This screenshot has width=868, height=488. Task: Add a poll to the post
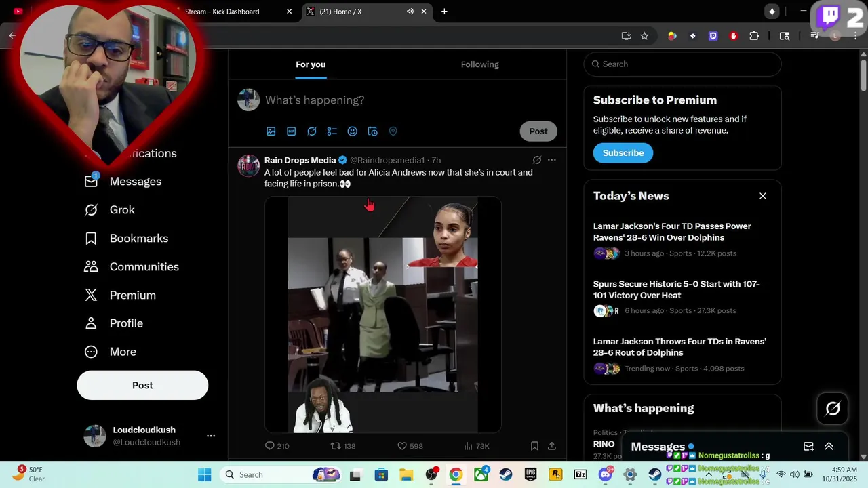(332, 131)
